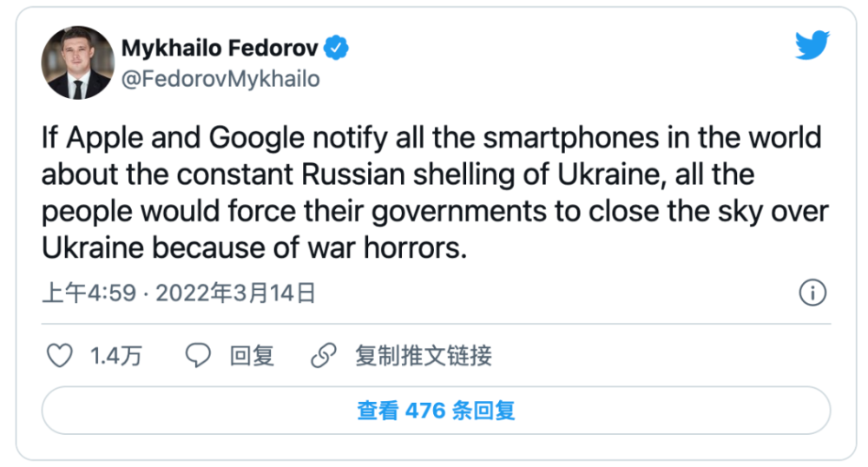
Task: Like the tweet with heart icon
Action: click(59, 355)
